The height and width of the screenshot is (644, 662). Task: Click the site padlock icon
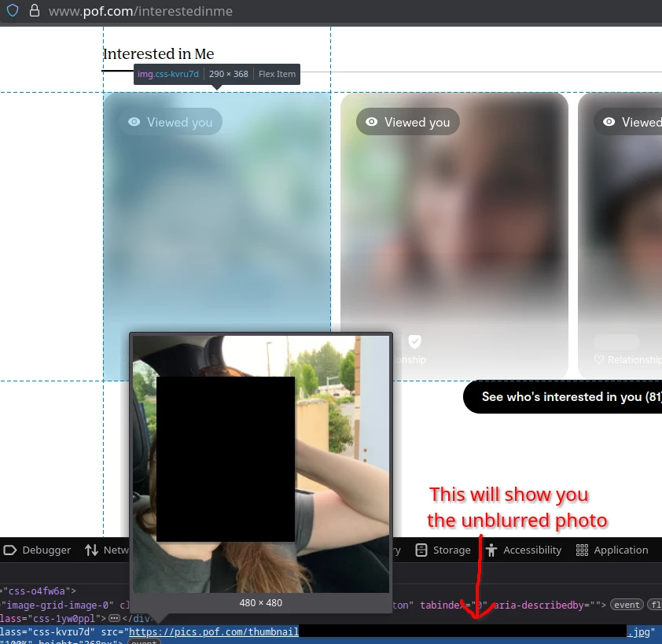pos(34,11)
